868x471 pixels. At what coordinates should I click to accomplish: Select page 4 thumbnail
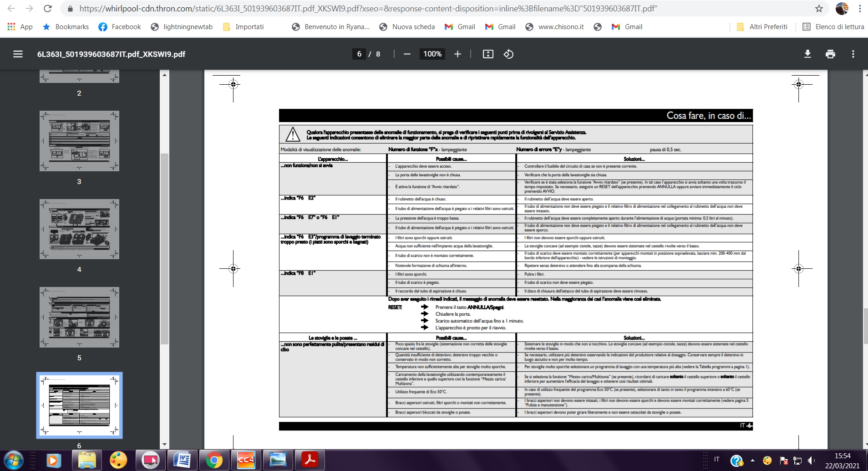click(79, 229)
